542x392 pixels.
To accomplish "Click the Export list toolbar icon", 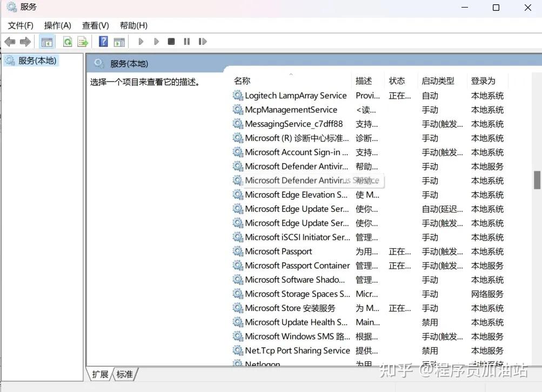I will 83,42.
